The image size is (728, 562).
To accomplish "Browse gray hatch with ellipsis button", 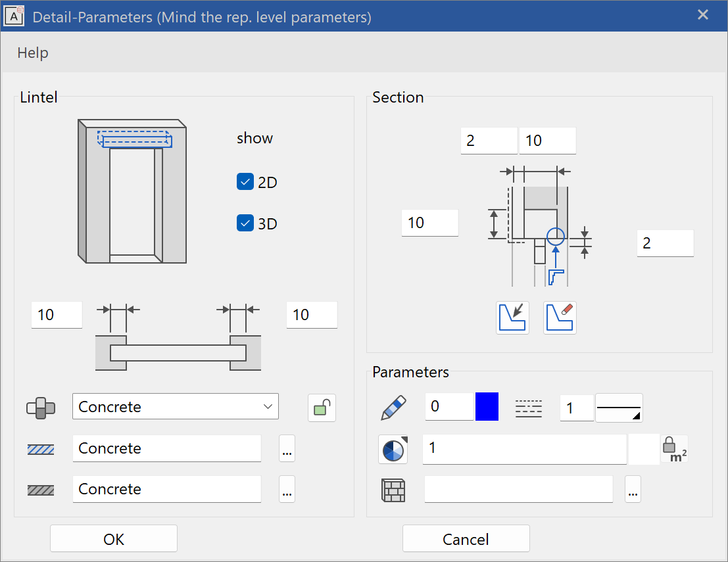I will pyautogui.click(x=287, y=489).
